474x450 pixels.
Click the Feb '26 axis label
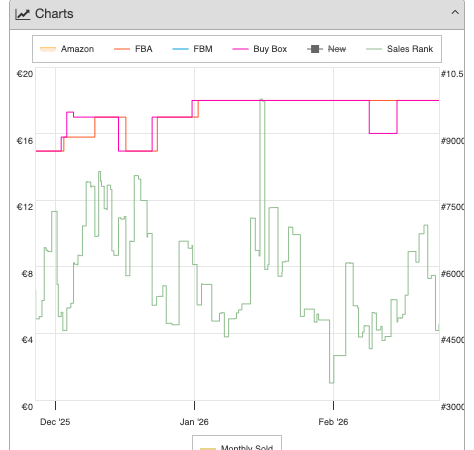click(x=333, y=422)
